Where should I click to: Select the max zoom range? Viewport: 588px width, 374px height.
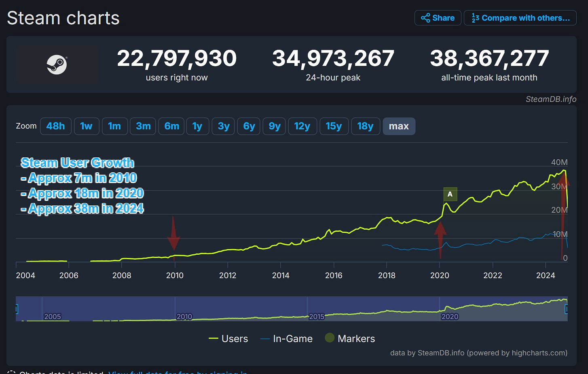click(x=399, y=126)
